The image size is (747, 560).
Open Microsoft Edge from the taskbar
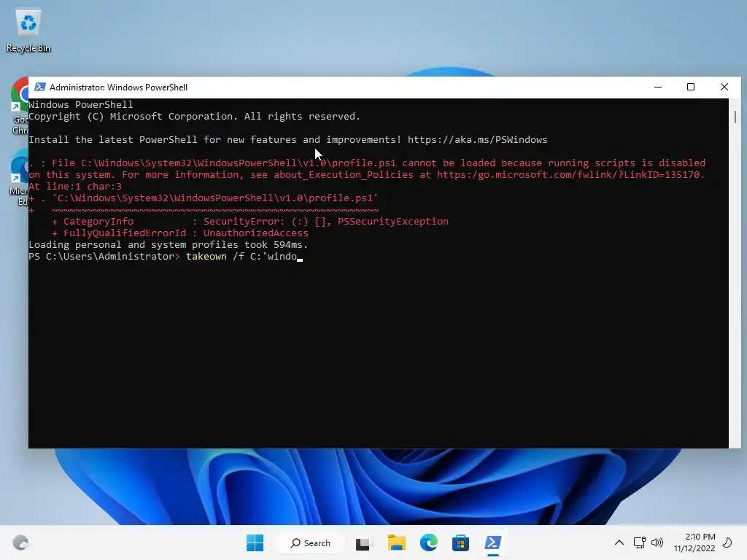pos(429,542)
